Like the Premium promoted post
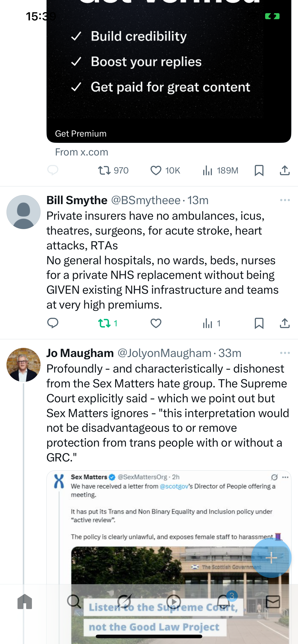Image resolution: width=298 pixels, height=644 pixels. pos(165,171)
